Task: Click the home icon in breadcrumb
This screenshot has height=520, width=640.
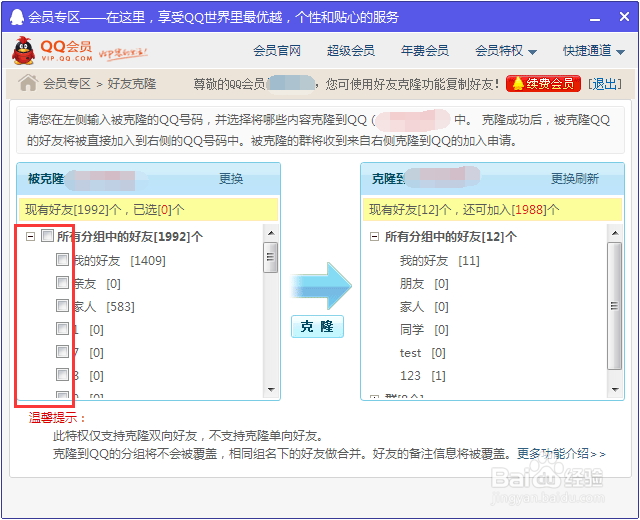Action: point(28,83)
